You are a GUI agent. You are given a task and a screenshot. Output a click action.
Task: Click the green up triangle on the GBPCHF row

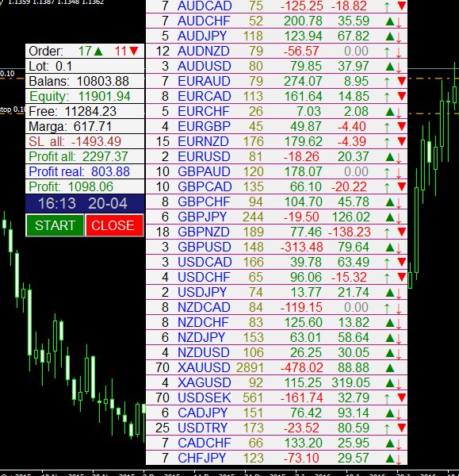390,202
